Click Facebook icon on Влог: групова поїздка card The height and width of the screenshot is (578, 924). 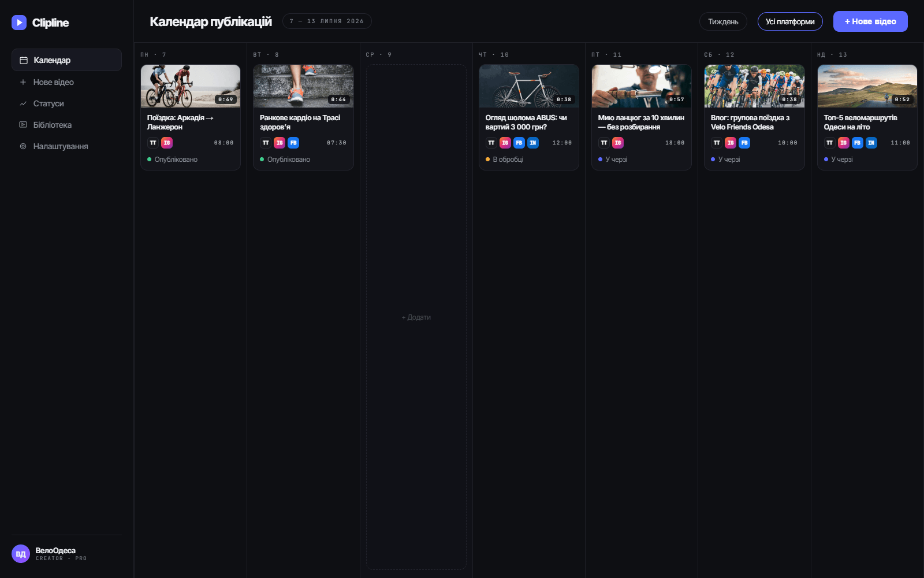pyautogui.click(x=744, y=143)
